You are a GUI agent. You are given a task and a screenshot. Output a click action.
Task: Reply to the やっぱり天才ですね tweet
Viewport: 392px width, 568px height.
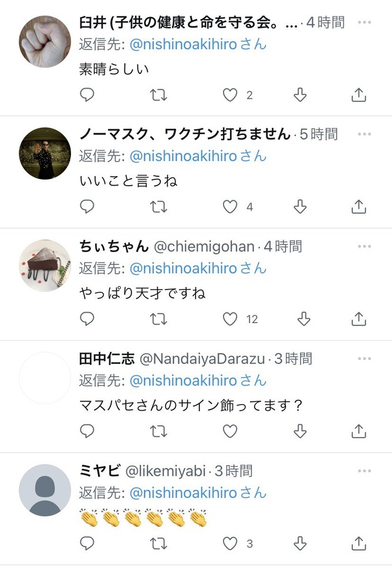coord(87,319)
